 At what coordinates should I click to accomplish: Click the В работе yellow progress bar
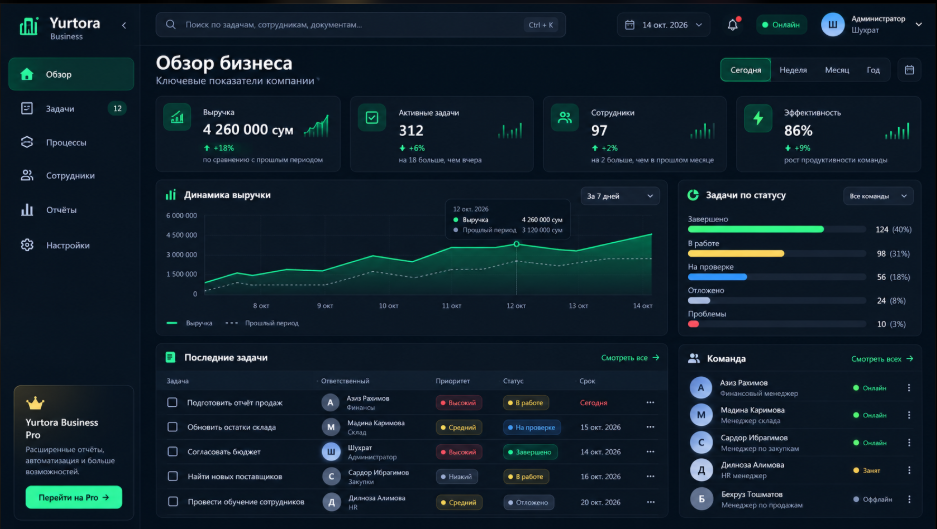click(736, 253)
